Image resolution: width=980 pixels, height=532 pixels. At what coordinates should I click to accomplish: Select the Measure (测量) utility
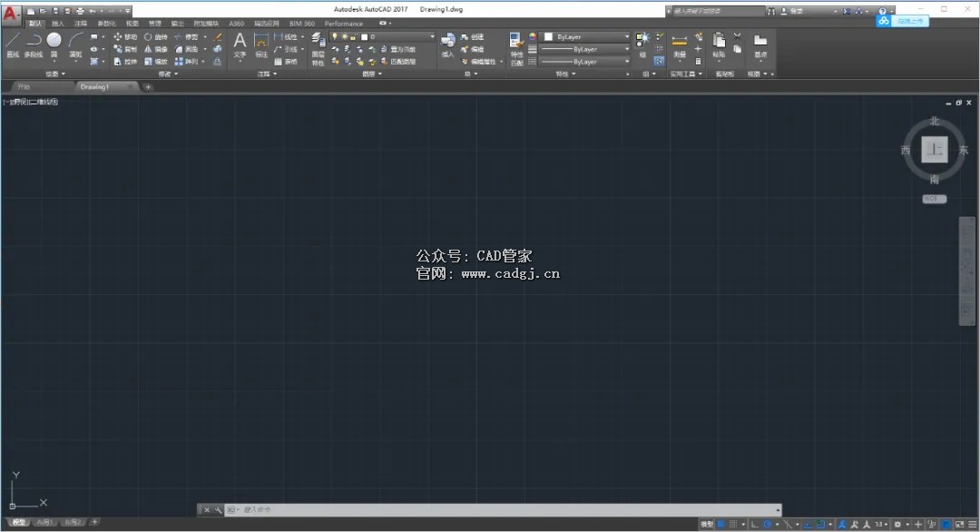[x=680, y=45]
